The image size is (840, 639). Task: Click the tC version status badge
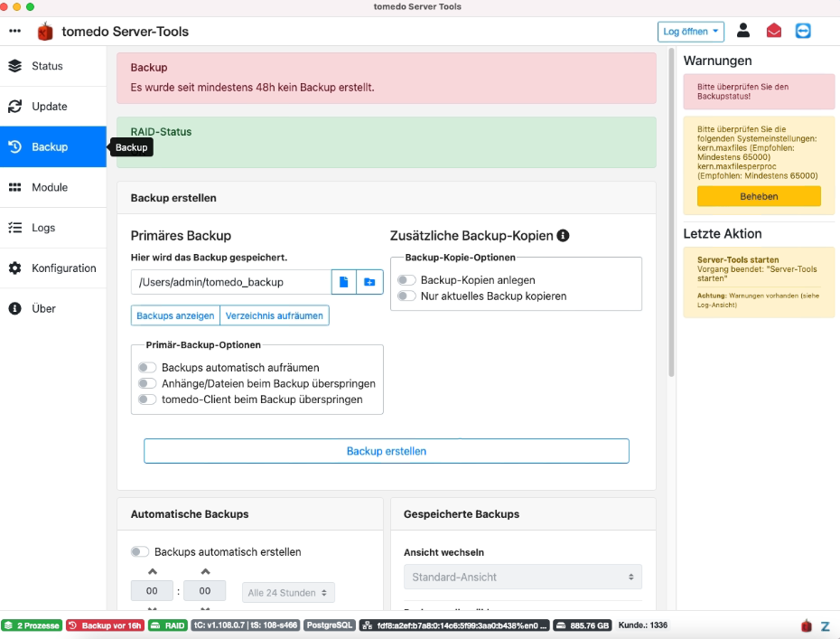[x=246, y=625]
